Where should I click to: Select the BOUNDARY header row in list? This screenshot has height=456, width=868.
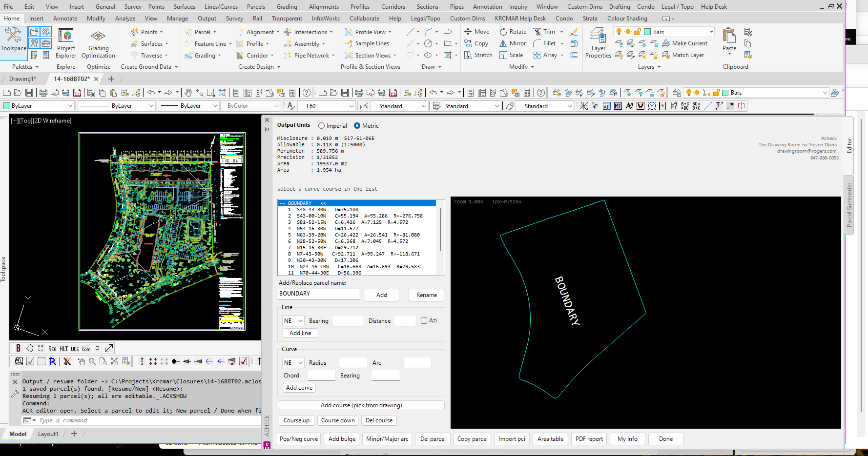tap(357, 203)
